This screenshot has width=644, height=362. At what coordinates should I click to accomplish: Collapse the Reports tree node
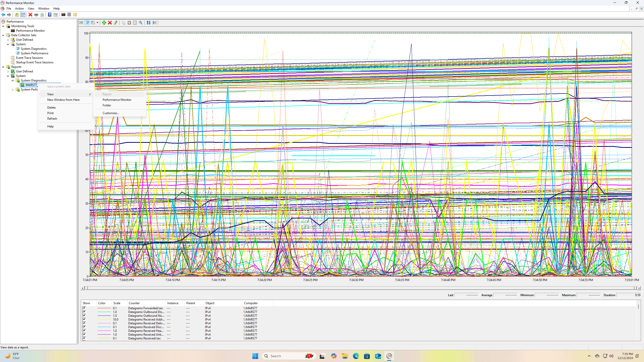pyautogui.click(x=3, y=67)
